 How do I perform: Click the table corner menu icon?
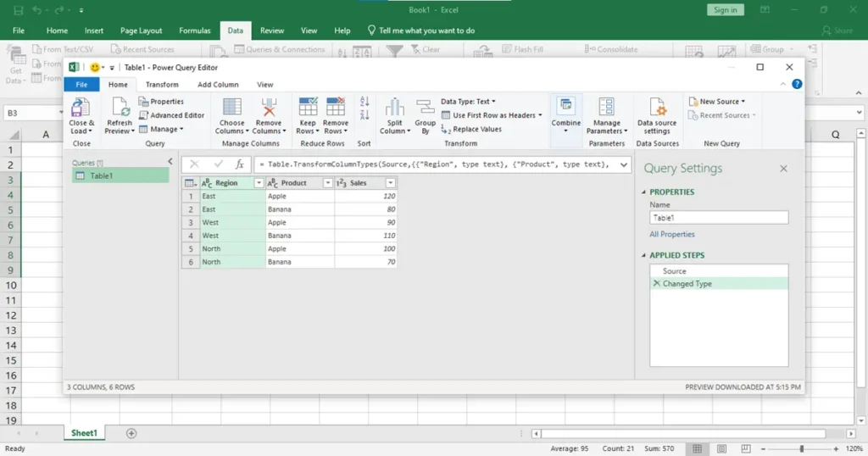(x=190, y=182)
